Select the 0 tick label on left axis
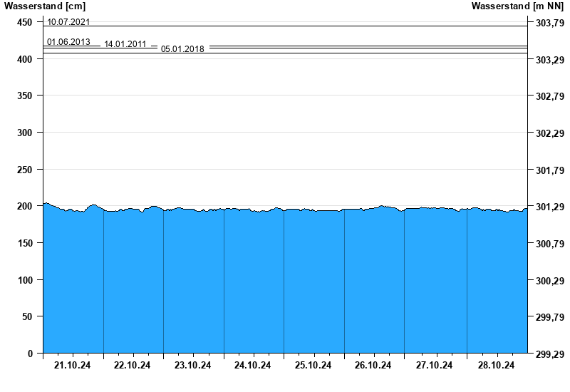 click(30, 353)
